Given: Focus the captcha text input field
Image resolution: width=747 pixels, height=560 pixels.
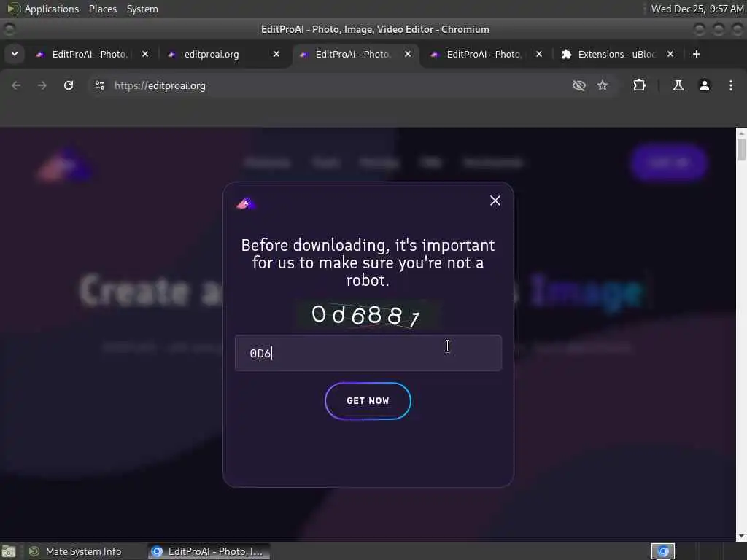Looking at the screenshot, I should point(368,353).
